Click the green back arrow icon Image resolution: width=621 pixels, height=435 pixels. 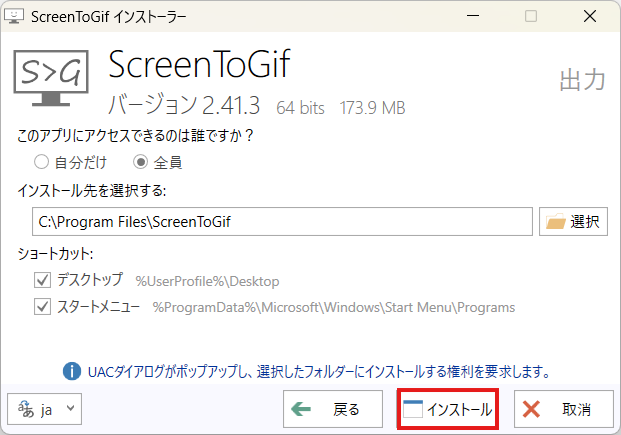coord(301,409)
